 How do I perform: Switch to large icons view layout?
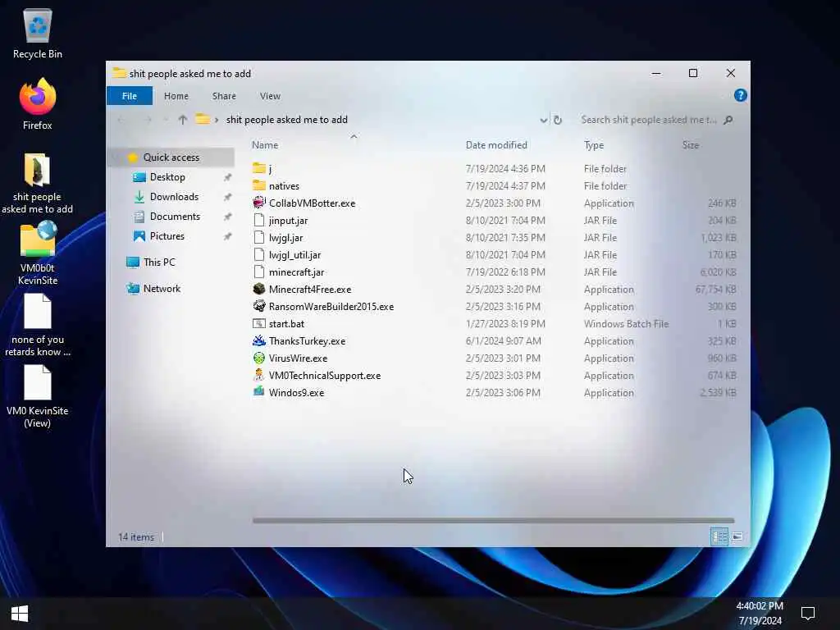[x=737, y=536]
